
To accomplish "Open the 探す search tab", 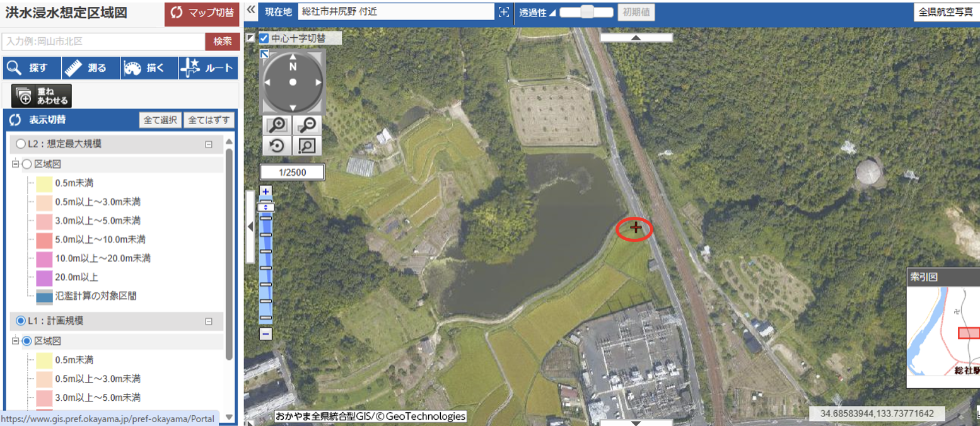I will point(32,68).
